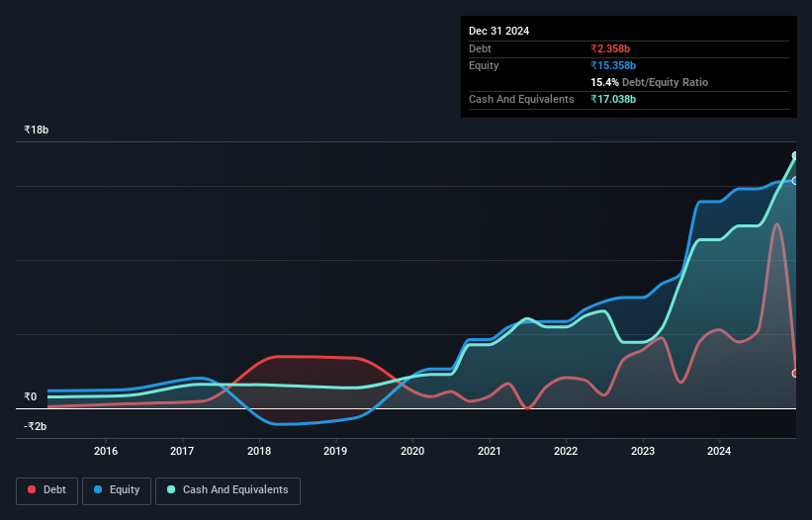The height and width of the screenshot is (520, 812).
Task: Click the 2022 x-axis label
Action: [x=566, y=451]
